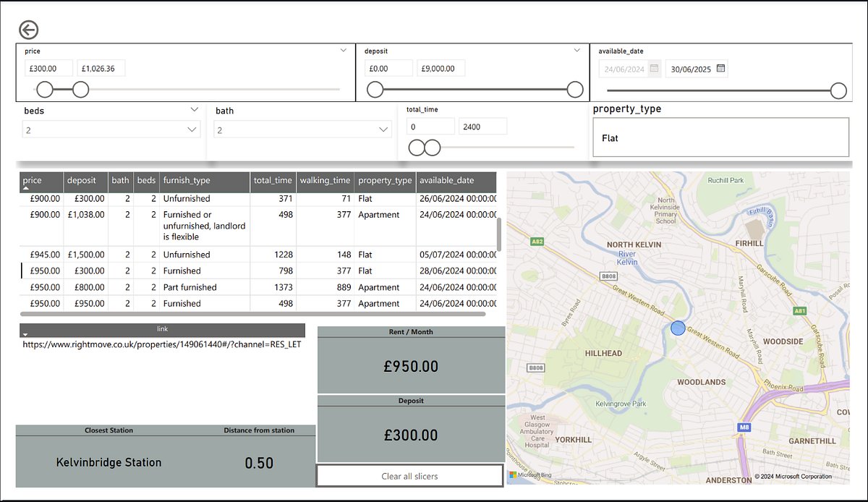Click the minimum handle on the price slider
Viewport: 868px width, 502px height.
(44, 89)
